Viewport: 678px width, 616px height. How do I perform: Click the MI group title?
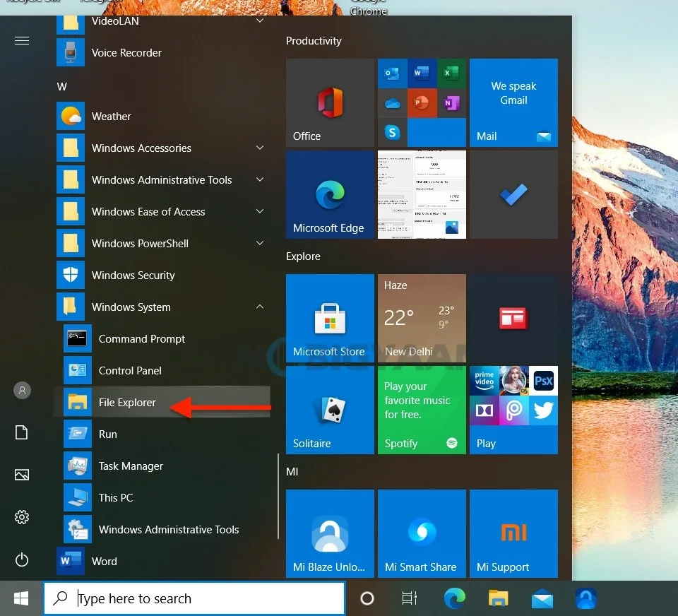point(292,471)
